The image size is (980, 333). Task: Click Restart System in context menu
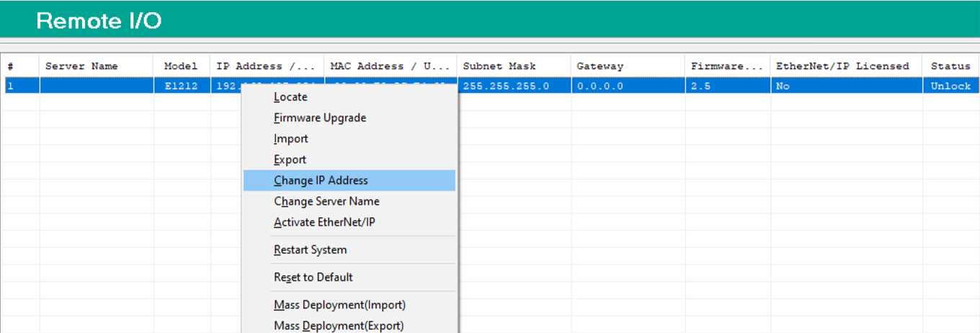pyautogui.click(x=310, y=249)
